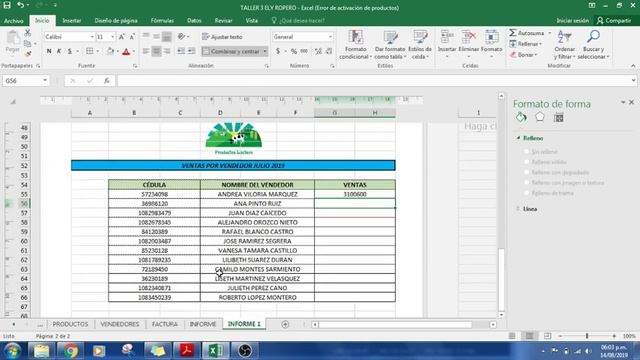
Task: Open the Name Box dropdown arrow
Action: point(45,81)
